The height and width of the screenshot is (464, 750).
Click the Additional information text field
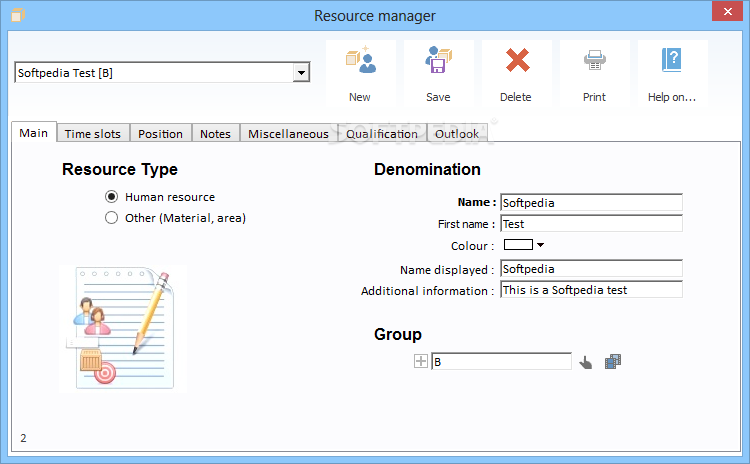[x=592, y=289]
